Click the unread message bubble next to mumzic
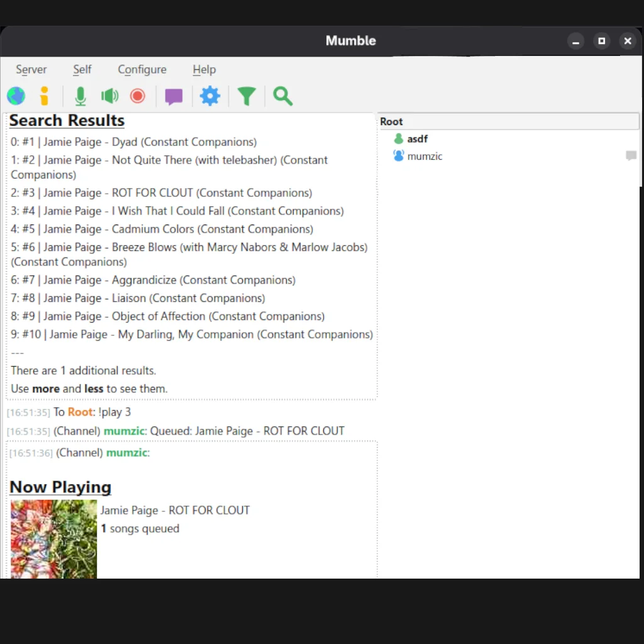 pyautogui.click(x=631, y=156)
